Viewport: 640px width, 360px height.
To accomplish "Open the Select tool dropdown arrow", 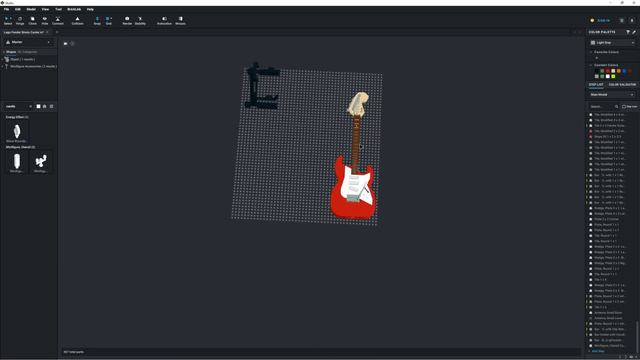I will pyautogui.click(x=11, y=18).
